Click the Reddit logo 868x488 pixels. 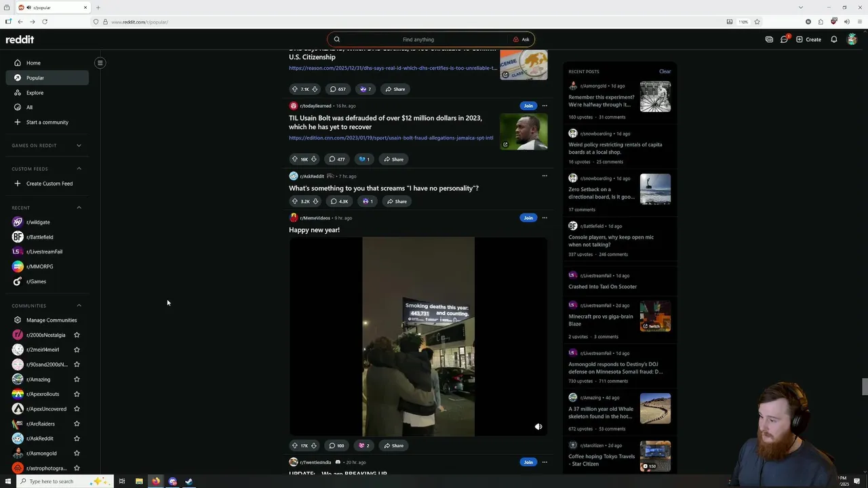coord(20,39)
